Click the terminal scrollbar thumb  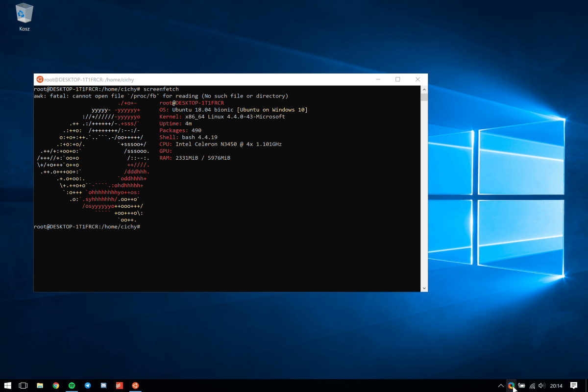click(424, 97)
